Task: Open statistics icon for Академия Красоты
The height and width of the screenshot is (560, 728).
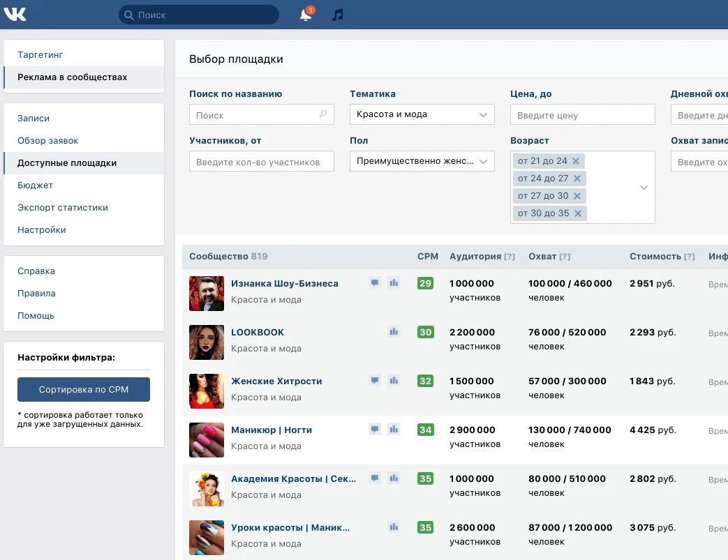Action: tap(394, 478)
